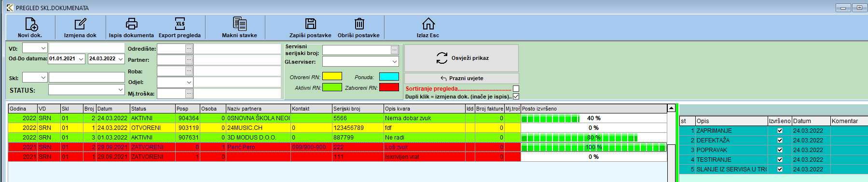Sort by Opis kvara column header
This screenshot has height=182, width=868.
(424, 109)
